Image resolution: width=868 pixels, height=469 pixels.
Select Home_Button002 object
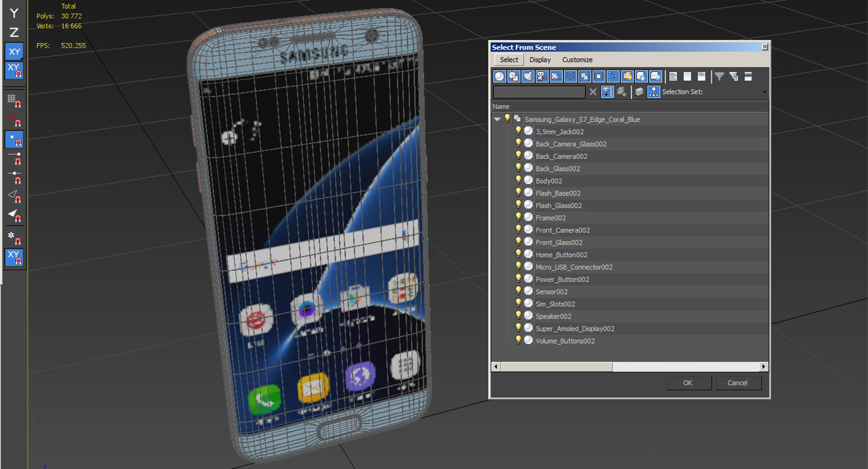(x=561, y=255)
